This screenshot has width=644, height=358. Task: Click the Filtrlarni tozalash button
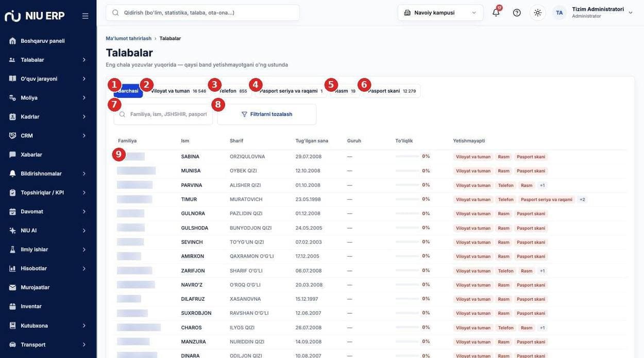pyautogui.click(x=267, y=114)
